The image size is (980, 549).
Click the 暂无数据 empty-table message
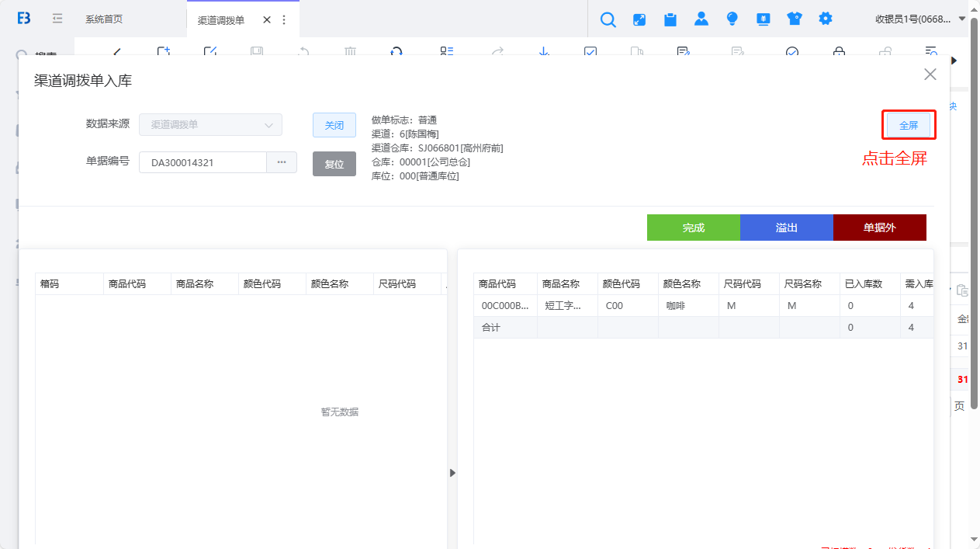tap(340, 412)
